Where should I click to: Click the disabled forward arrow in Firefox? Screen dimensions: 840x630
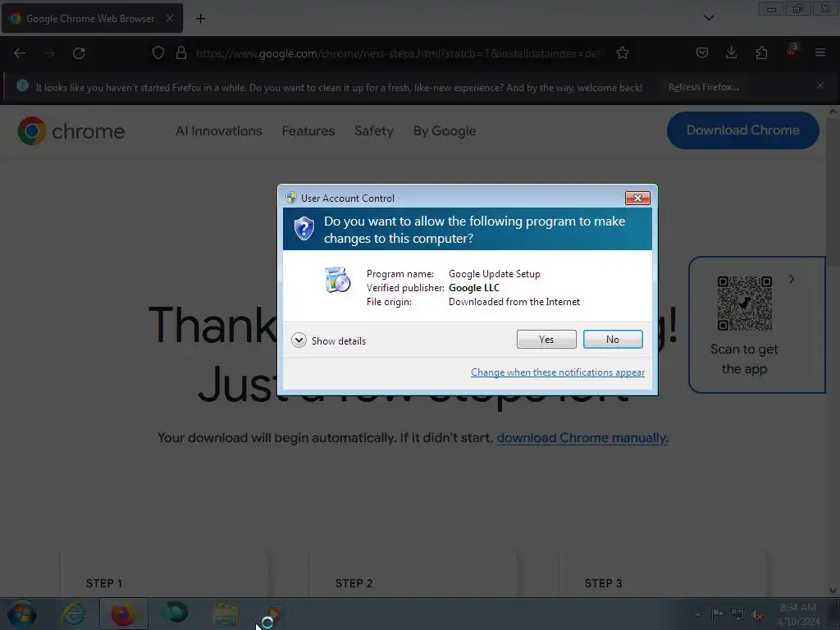tap(48, 53)
